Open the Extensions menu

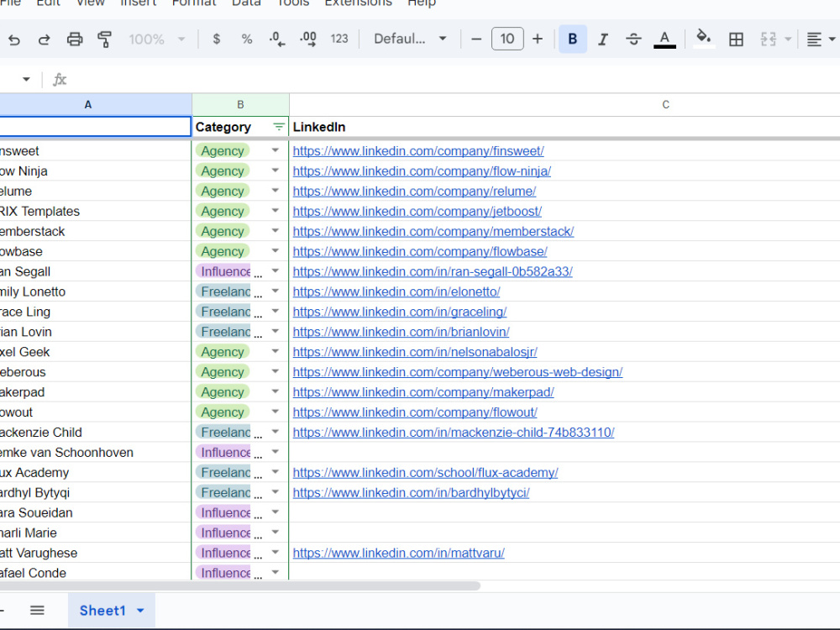pos(359,3)
